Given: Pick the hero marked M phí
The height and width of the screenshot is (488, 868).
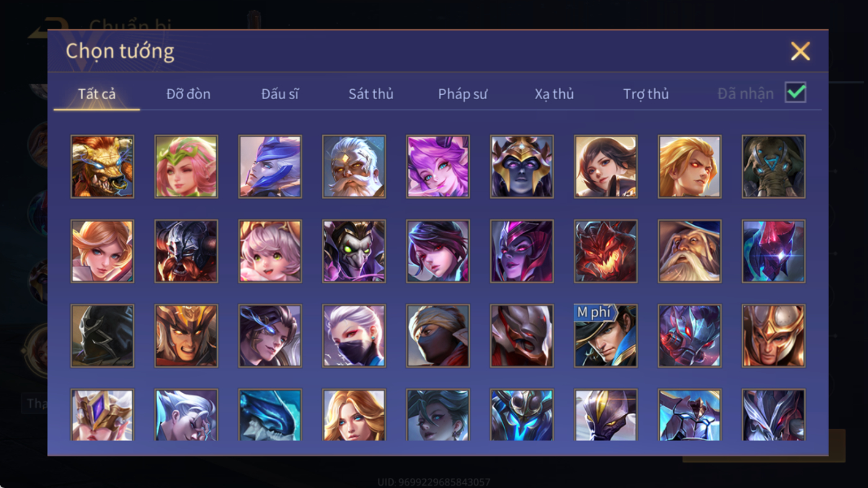Looking at the screenshot, I should [606, 335].
